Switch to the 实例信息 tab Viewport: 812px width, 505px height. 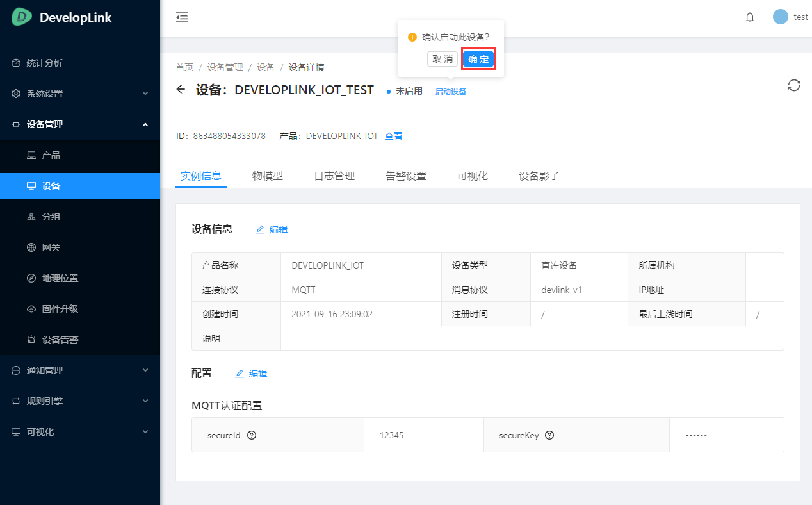(x=201, y=176)
